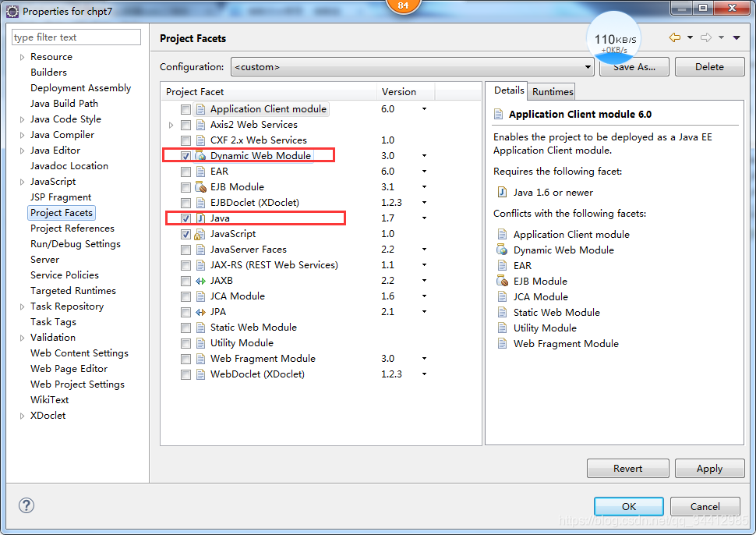The image size is (756, 535).
Task: Open EJB Module version dropdown
Action: (x=424, y=186)
